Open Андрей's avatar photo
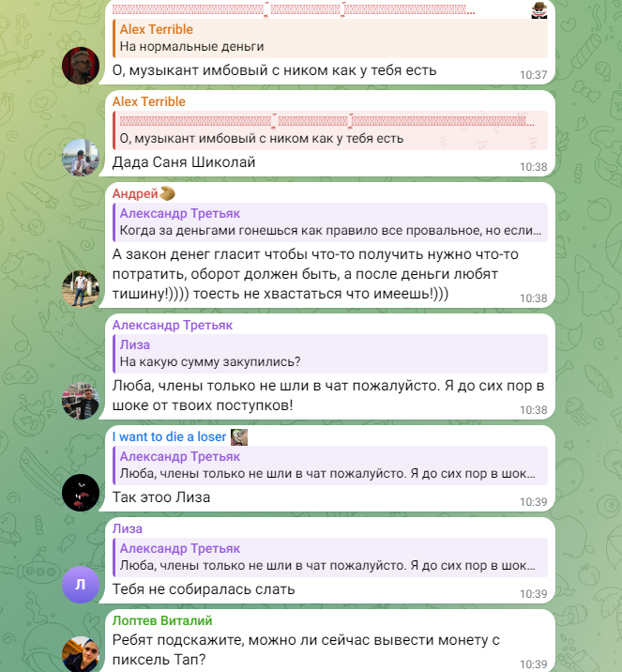 click(x=81, y=288)
